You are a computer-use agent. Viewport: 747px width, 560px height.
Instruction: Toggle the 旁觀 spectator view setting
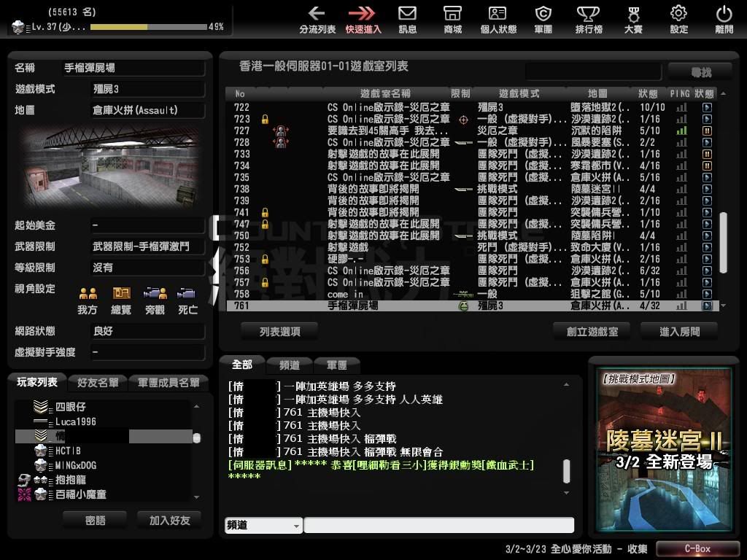155,294
